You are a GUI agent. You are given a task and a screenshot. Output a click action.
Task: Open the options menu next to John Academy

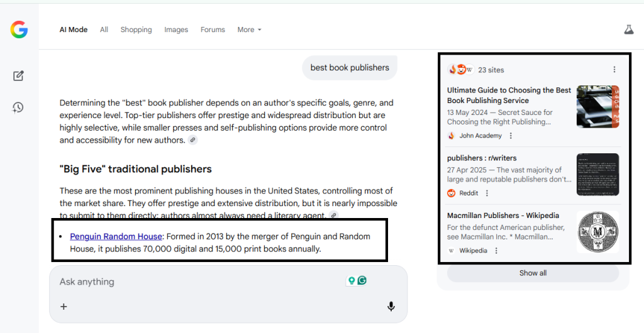511,136
